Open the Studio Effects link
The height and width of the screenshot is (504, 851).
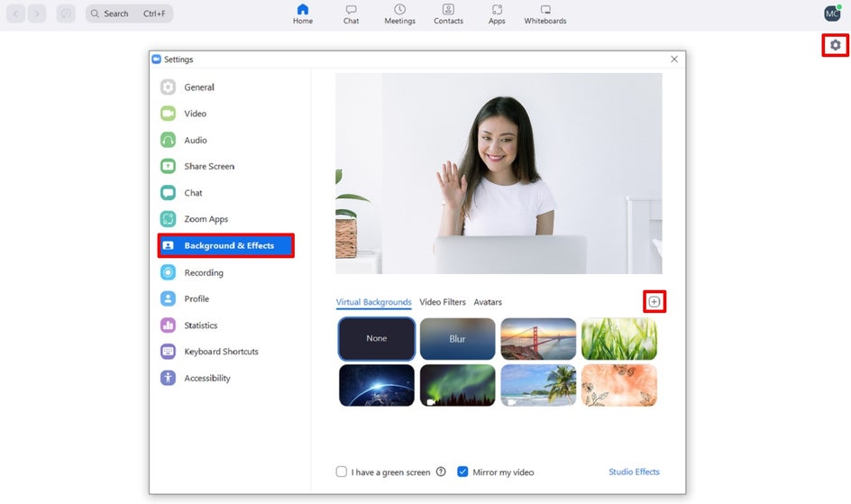click(634, 472)
